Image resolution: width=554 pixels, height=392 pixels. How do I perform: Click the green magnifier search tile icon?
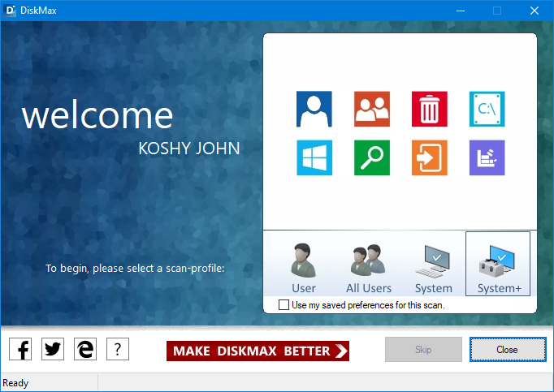(x=372, y=157)
